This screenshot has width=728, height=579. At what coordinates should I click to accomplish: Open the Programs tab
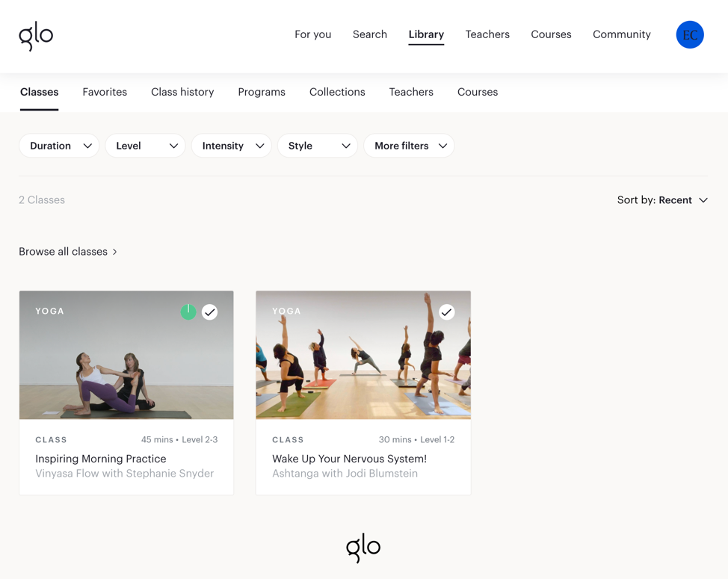point(262,92)
